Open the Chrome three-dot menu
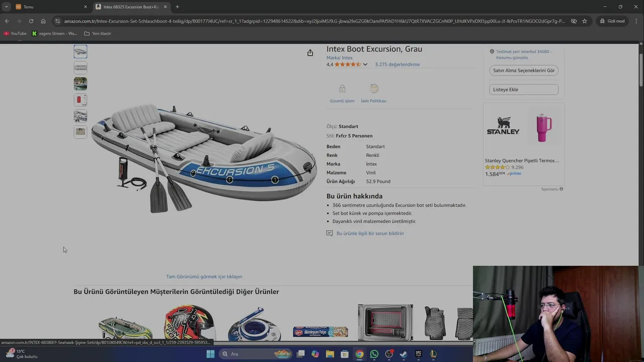644x362 pixels. (636, 21)
